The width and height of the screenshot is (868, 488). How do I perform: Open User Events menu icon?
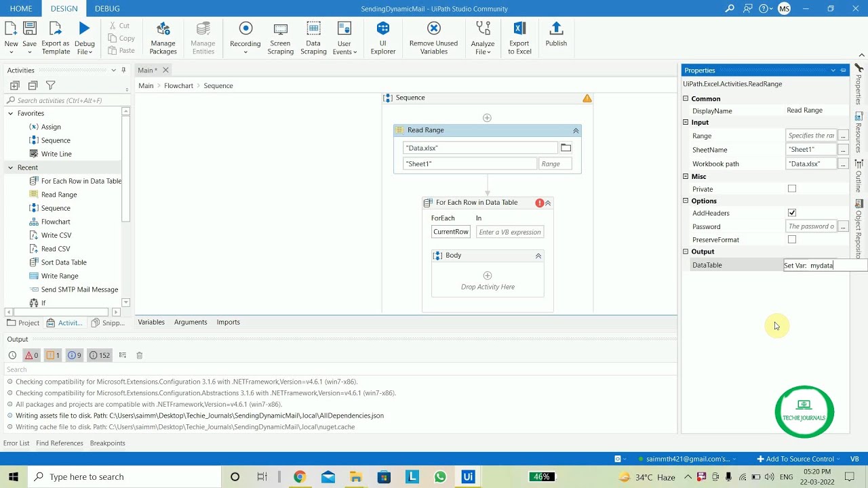[344, 28]
